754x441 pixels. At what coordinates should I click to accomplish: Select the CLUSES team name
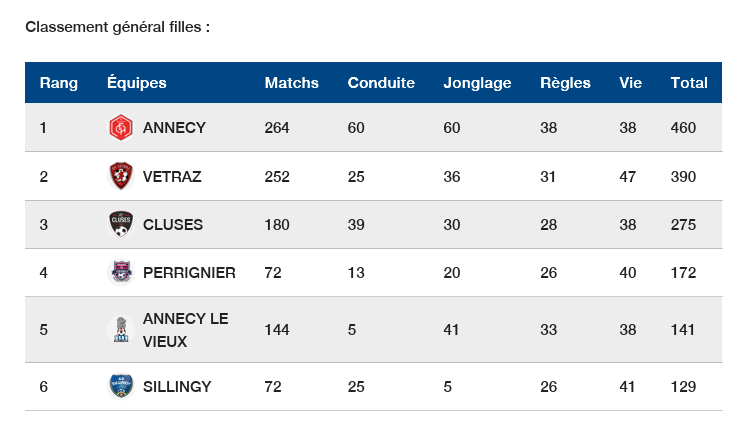pyautogui.click(x=173, y=225)
